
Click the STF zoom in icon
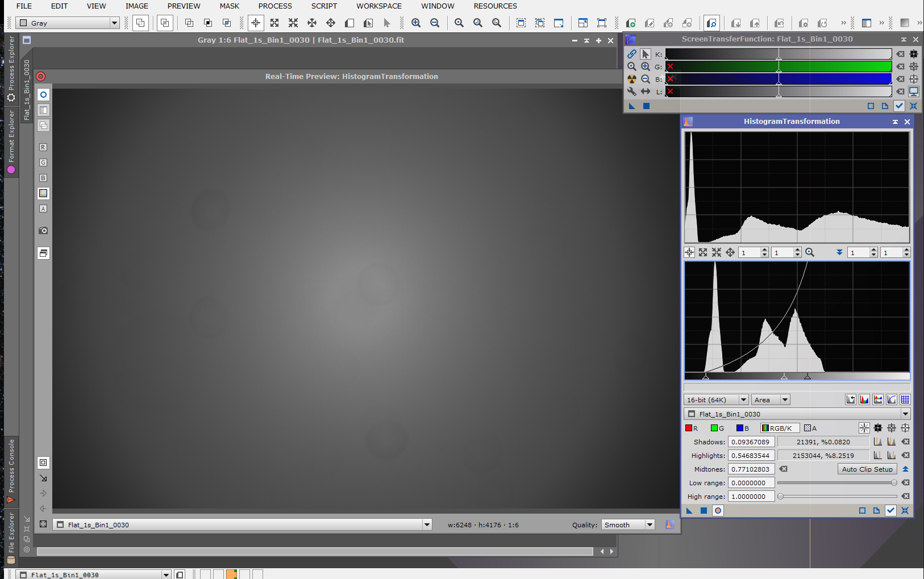[x=646, y=66]
